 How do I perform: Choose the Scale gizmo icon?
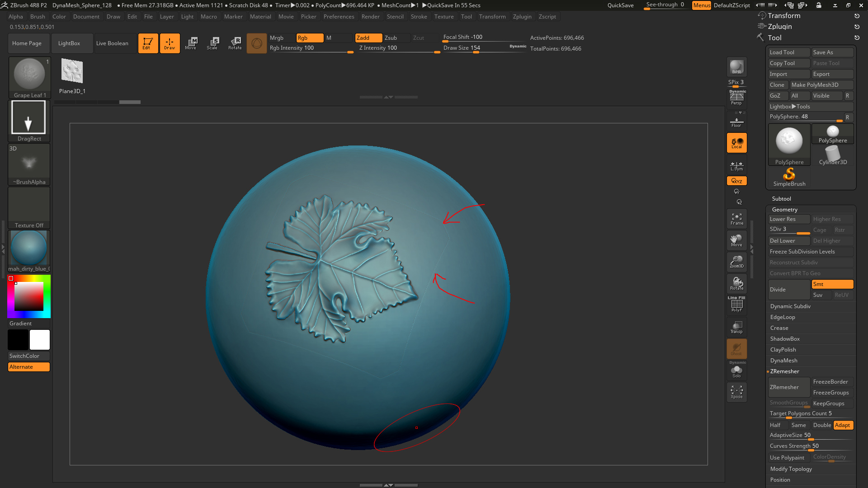pos(212,43)
